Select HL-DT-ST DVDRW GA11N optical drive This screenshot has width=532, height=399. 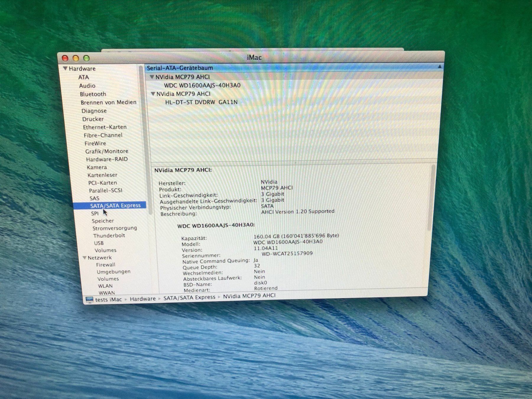[x=201, y=102]
